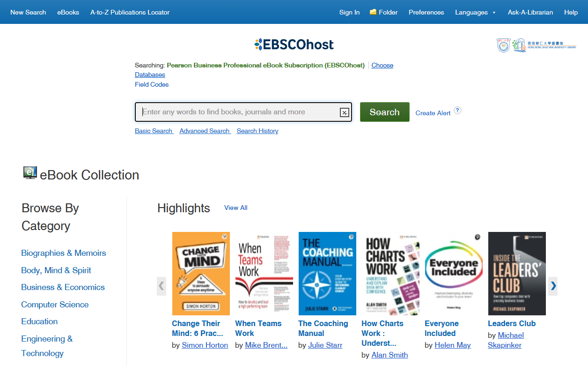Click the EBSCOhost logo
Image resolution: width=588 pixels, height=365 pixels.
(x=294, y=45)
